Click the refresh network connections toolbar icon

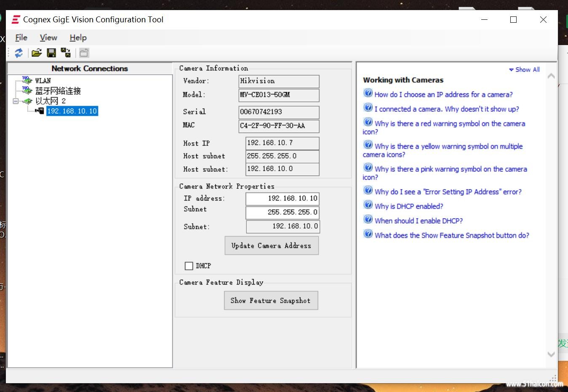[19, 53]
